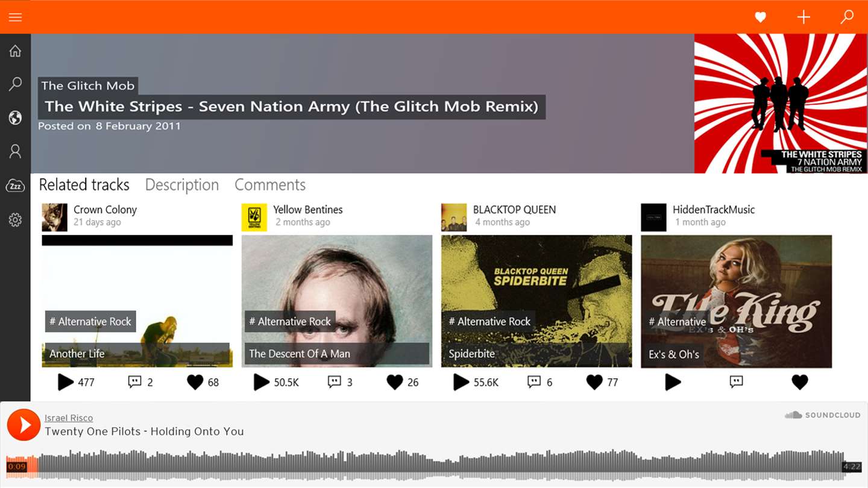Like the Descent Of A Man track

[x=394, y=382]
